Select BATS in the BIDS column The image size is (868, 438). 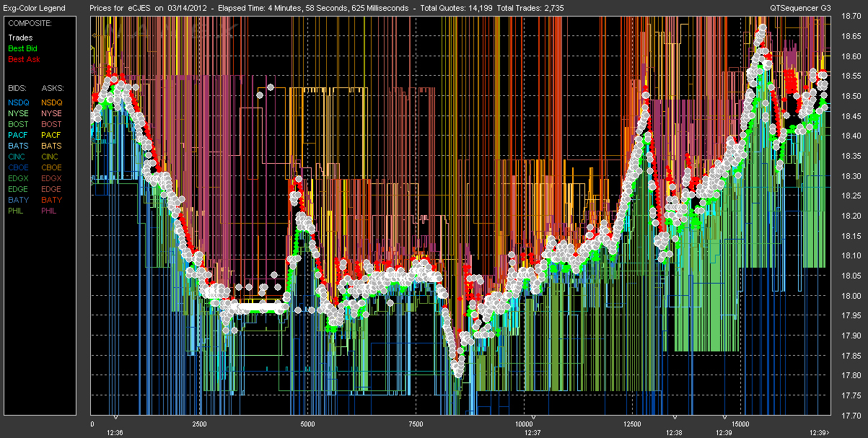click(19, 146)
